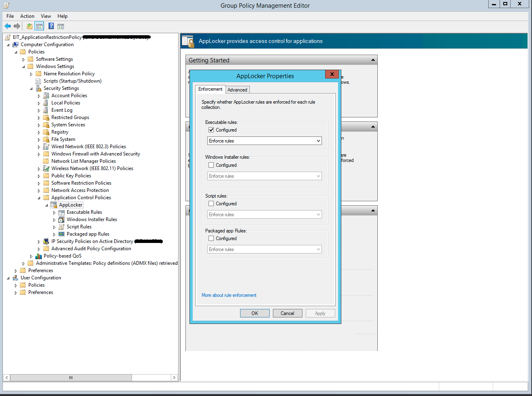Click the Account Policies node icon
The image size is (532, 396).
(x=46, y=96)
